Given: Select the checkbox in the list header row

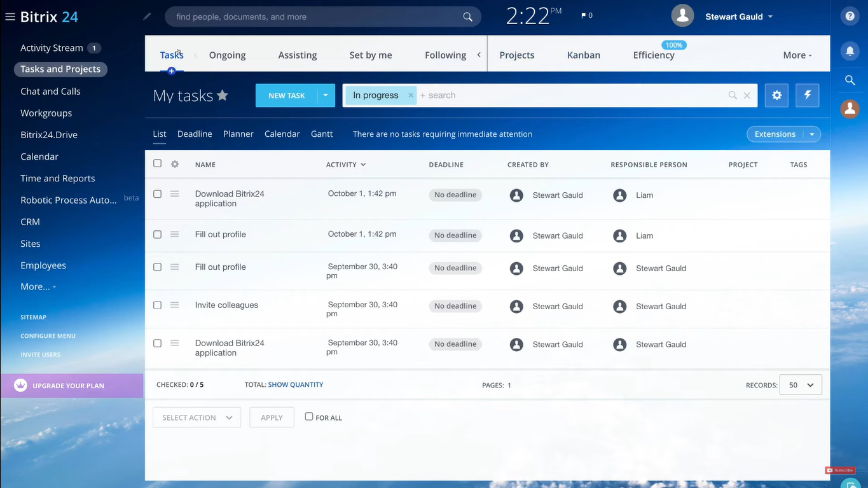Looking at the screenshot, I should pyautogui.click(x=157, y=163).
